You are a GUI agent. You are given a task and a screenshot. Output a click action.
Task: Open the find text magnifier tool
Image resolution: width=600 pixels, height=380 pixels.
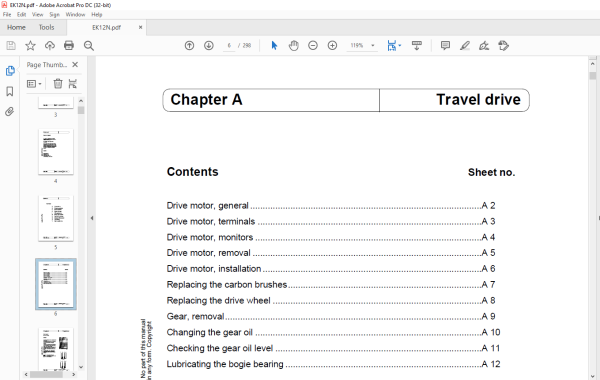[89, 46]
